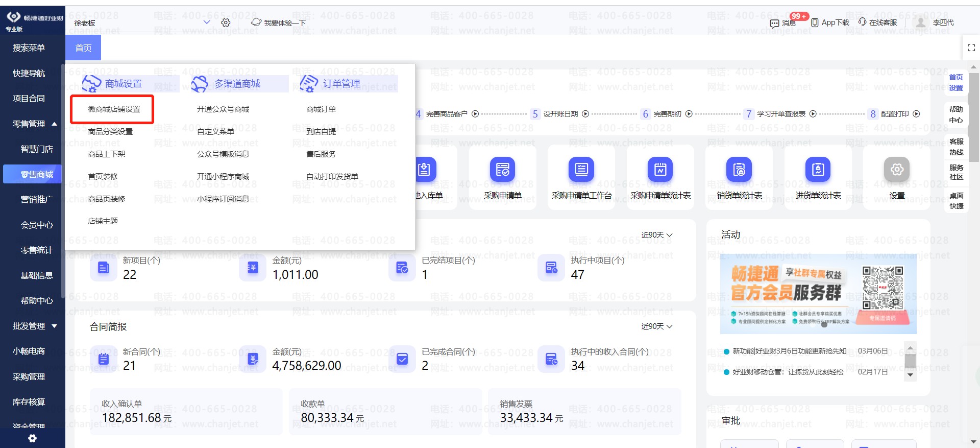Viewport: 980px width, 448px height.
Task: Open 开通公众号商城 menu entry
Action: click(x=223, y=109)
